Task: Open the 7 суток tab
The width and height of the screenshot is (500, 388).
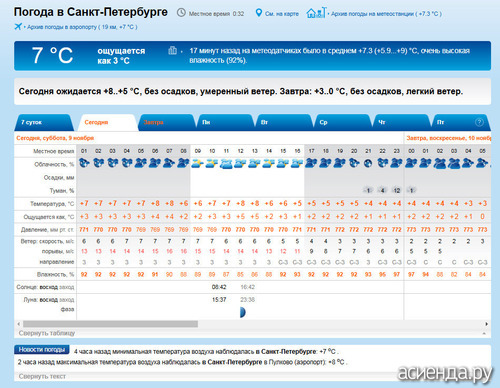Action: (43, 122)
